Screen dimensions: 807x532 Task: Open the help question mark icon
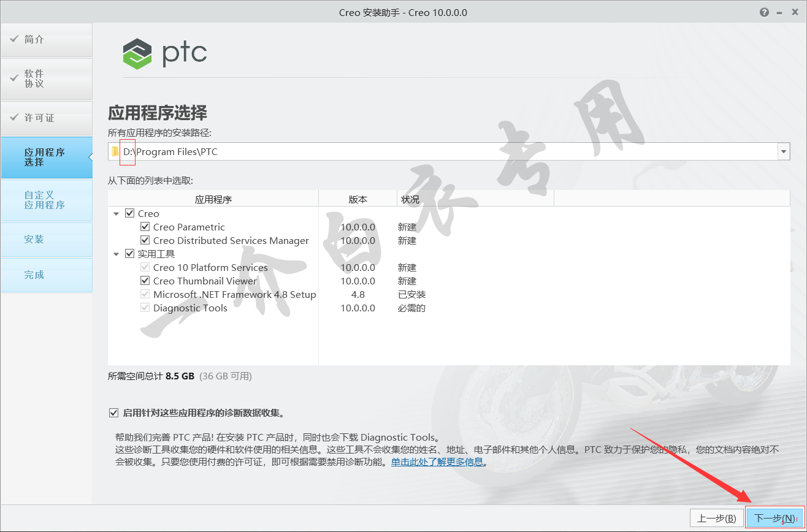pyautogui.click(x=764, y=12)
